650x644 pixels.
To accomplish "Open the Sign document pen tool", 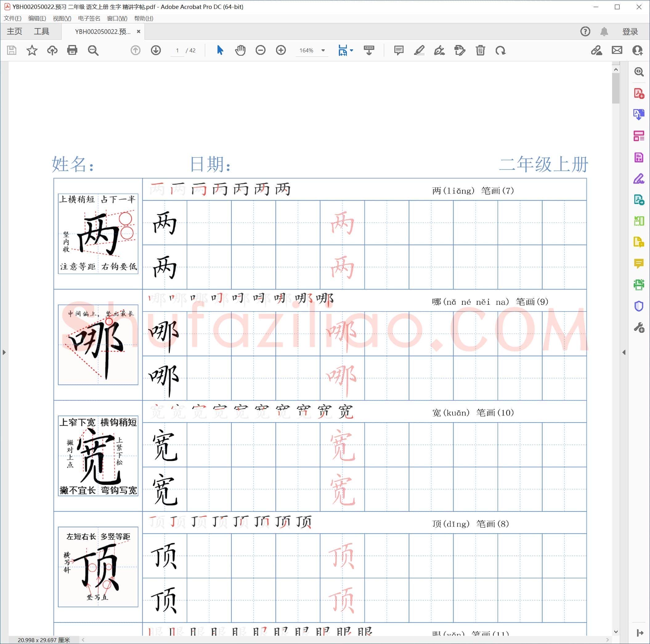I will pos(439,51).
